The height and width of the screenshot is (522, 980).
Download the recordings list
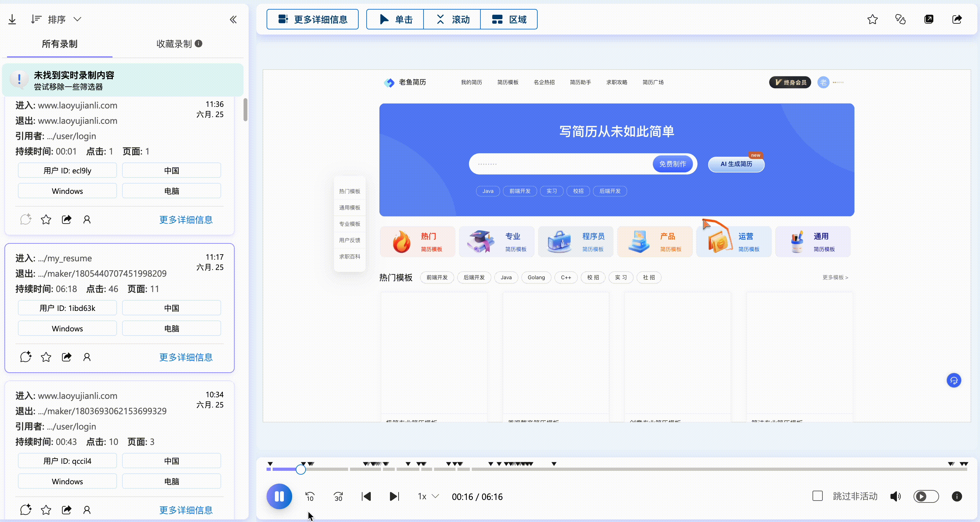pyautogui.click(x=12, y=19)
